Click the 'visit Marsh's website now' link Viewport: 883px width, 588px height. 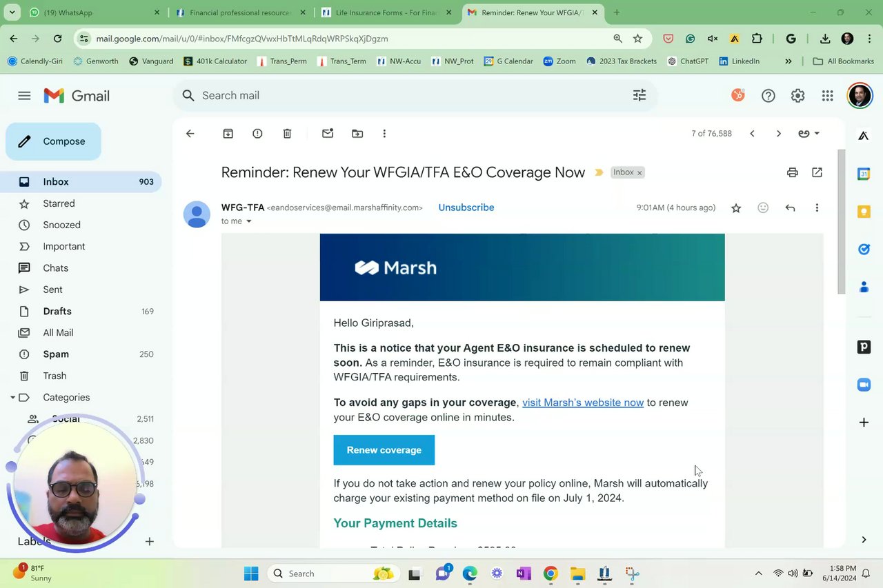(x=583, y=403)
